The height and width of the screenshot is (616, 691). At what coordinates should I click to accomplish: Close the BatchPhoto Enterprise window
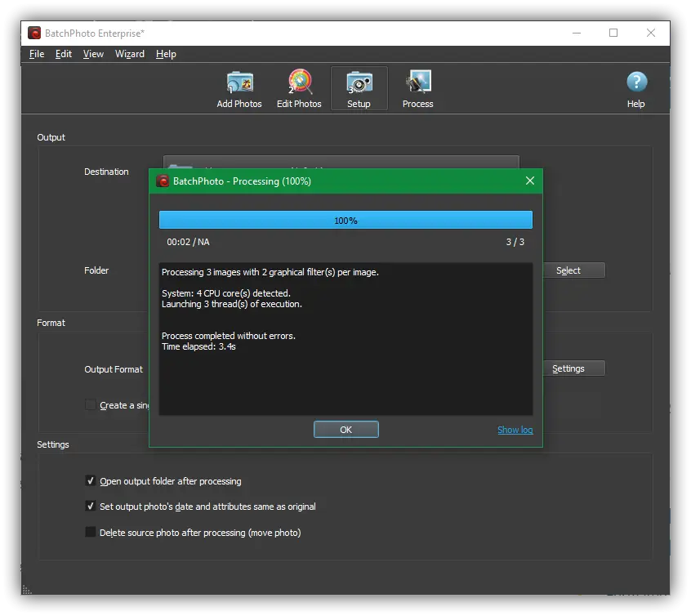point(650,33)
